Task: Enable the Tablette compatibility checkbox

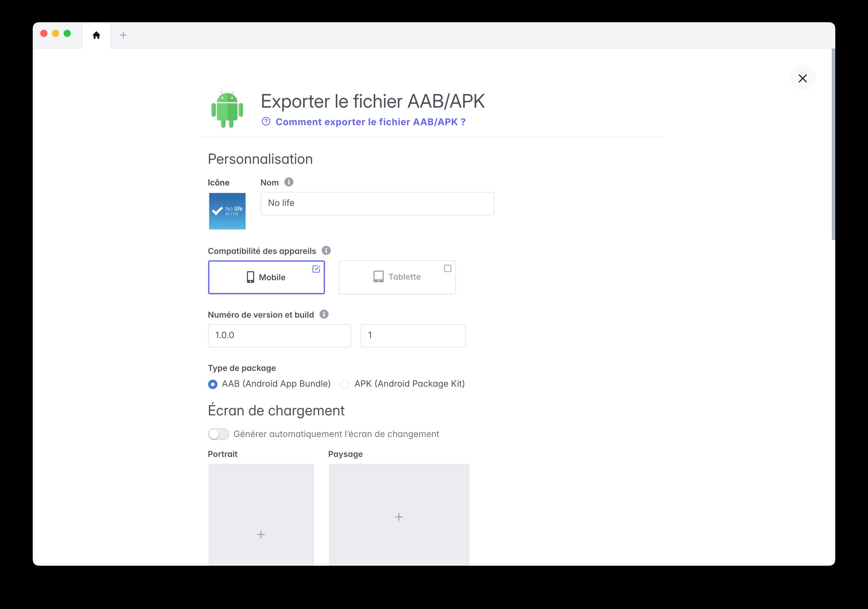Action: [448, 268]
